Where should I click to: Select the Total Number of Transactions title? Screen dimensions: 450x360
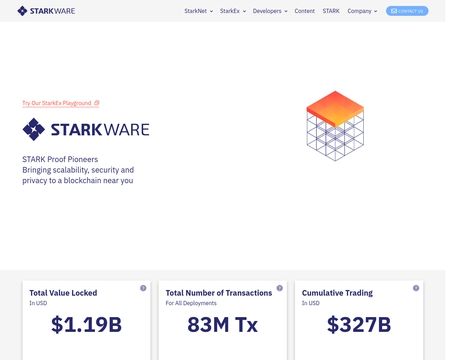pyautogui.click(x=219, y=293)
